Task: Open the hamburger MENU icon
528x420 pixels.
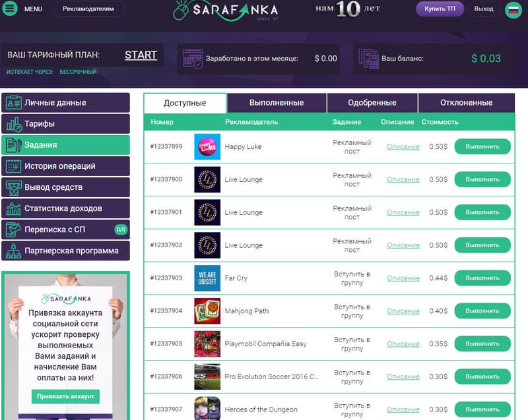Action: [x=10, y=9]
